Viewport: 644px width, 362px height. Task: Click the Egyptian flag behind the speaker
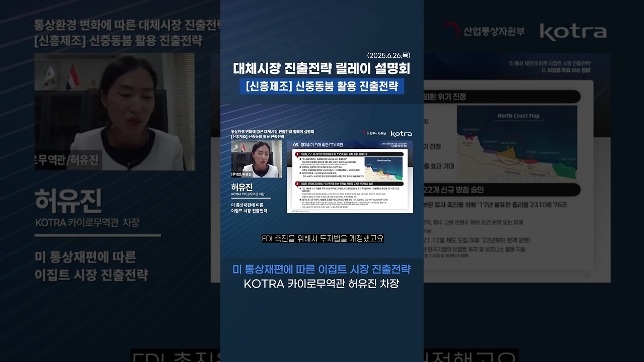pyautogui.click(x=74, y=76)
